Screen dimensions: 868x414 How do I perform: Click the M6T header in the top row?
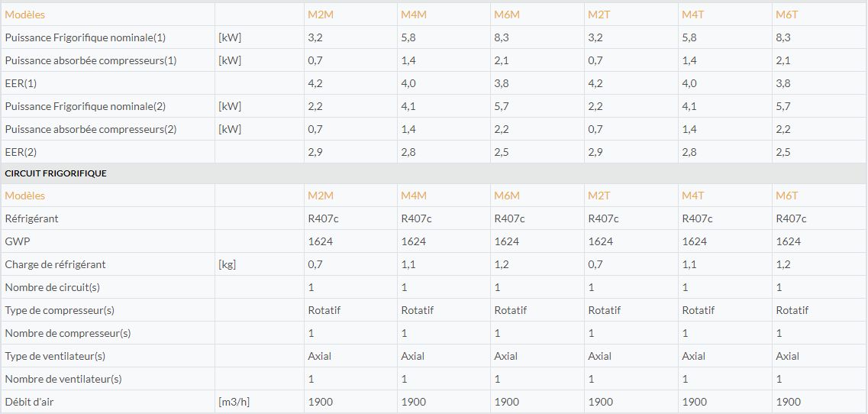click(786, 15)
